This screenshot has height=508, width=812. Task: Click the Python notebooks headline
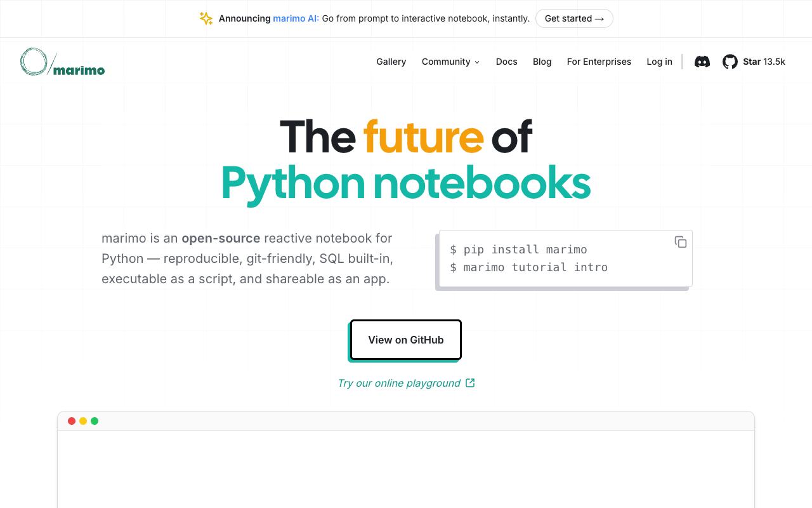pyautogui.click(x=406, y=183)
